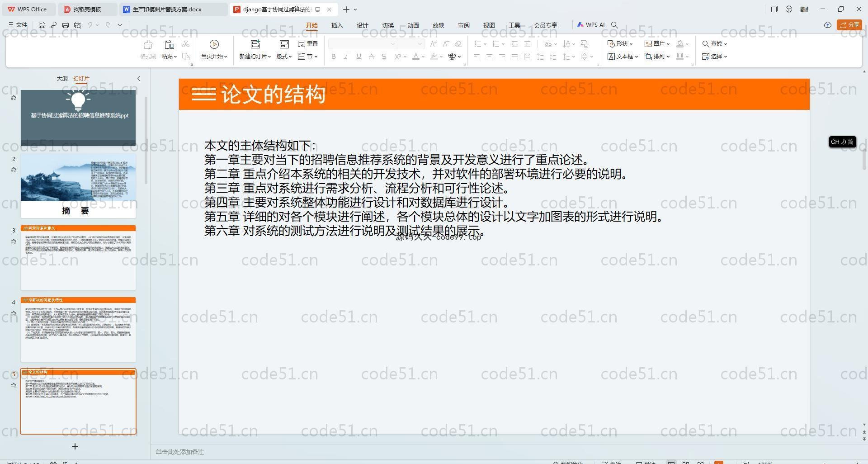Screen dimensions: 868x464
Task: Click the notes field 单击此处添加备注
Action: point(180,452)
